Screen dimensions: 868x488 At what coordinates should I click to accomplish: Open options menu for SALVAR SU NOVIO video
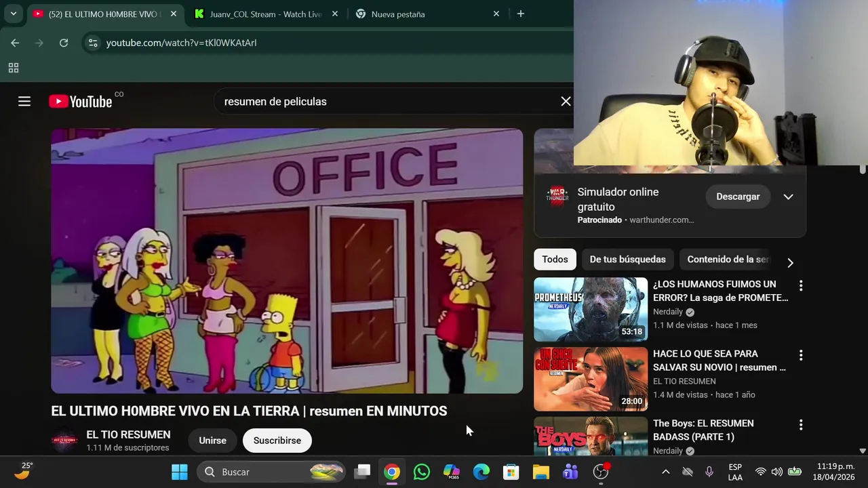point(801,355)
